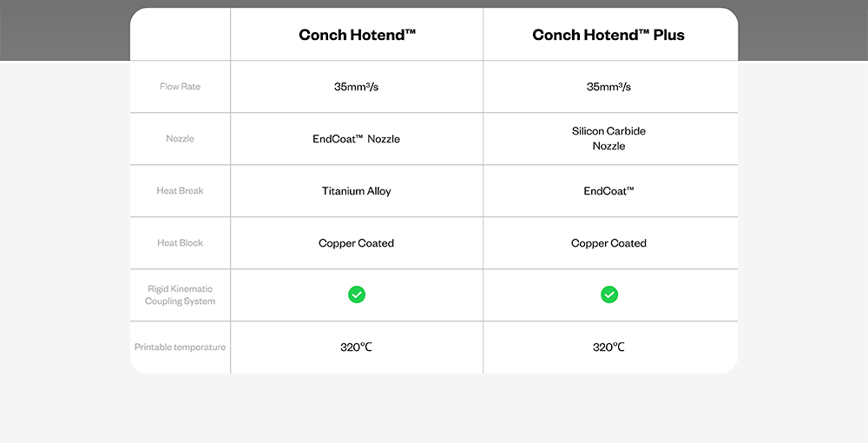
Task: Click the EndCoat™ heat break cell
Action: pos(608,191)
